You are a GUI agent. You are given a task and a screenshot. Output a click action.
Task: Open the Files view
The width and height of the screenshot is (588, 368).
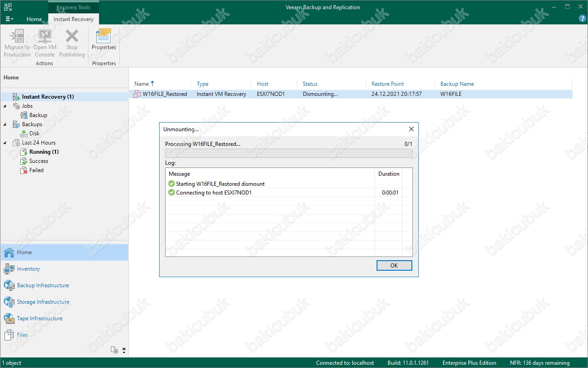coord(22,335)
